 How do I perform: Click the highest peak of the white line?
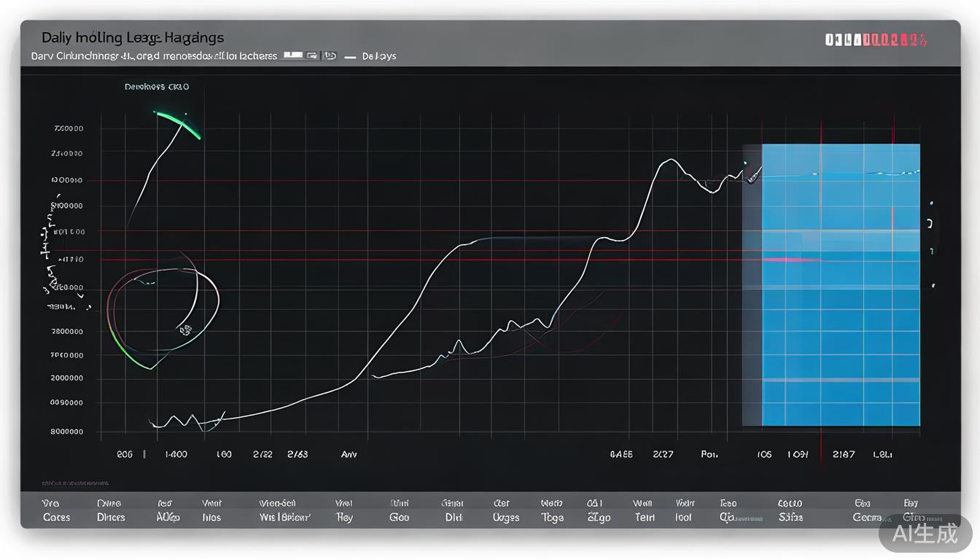click(669, 160)
